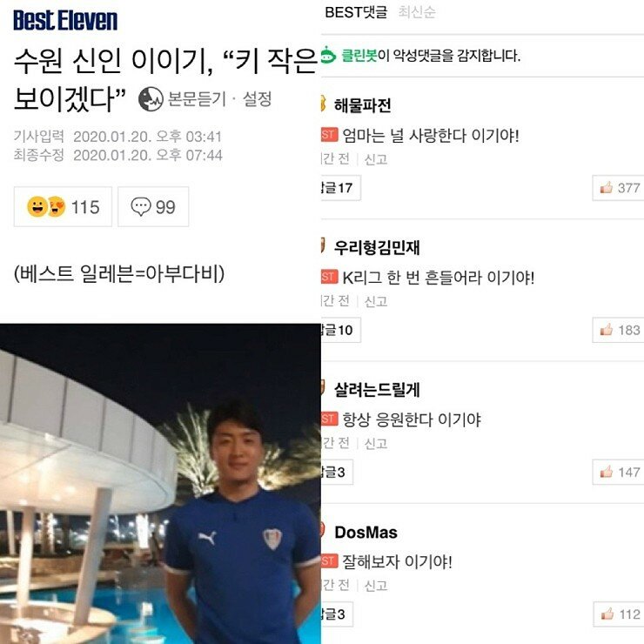Click the green Cleanbot icon

[x=328, y=56]
